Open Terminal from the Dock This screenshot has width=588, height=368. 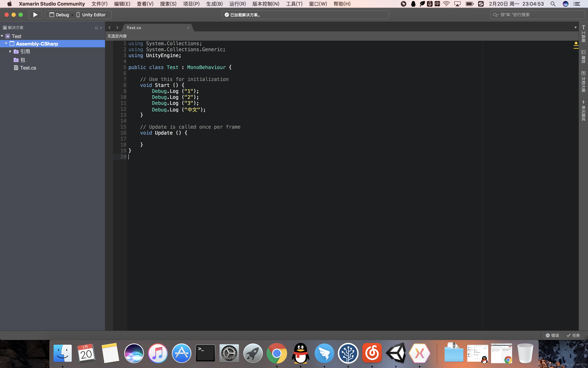205,353
